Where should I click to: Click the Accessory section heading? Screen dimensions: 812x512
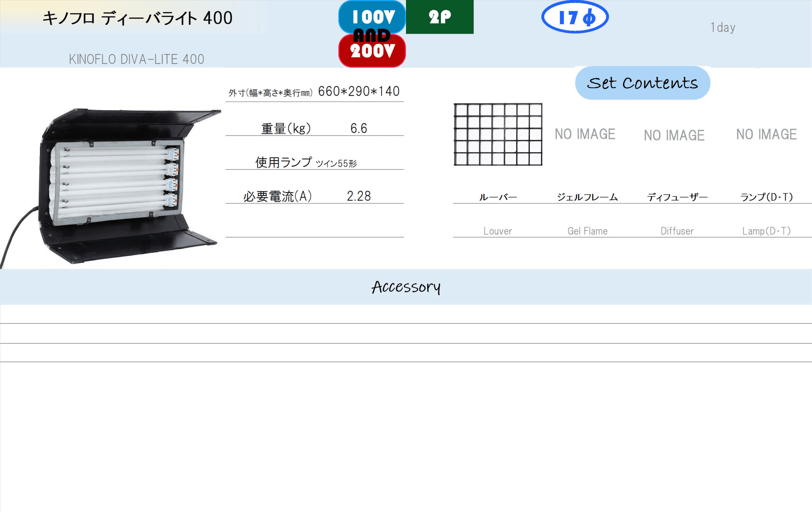(406, 287)
